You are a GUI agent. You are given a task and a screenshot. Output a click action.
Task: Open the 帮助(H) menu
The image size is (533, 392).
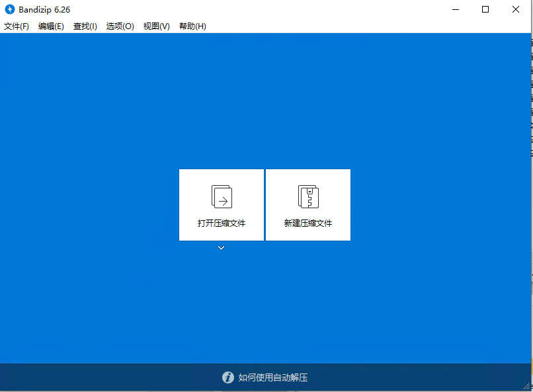(192, 26)
